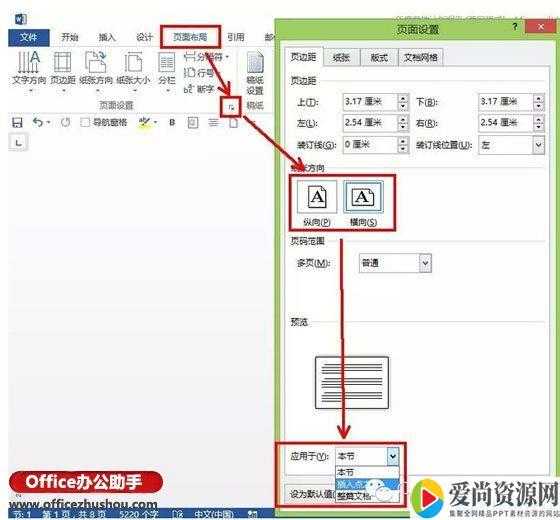
Task: Open the highlighter color dropdown arrow
Action: coord(156,122)
